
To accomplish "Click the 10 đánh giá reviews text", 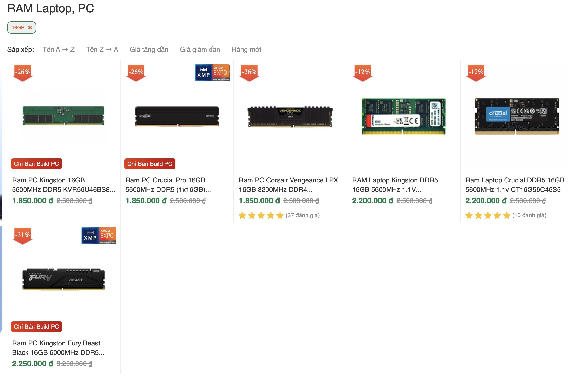I will [529, 215].
